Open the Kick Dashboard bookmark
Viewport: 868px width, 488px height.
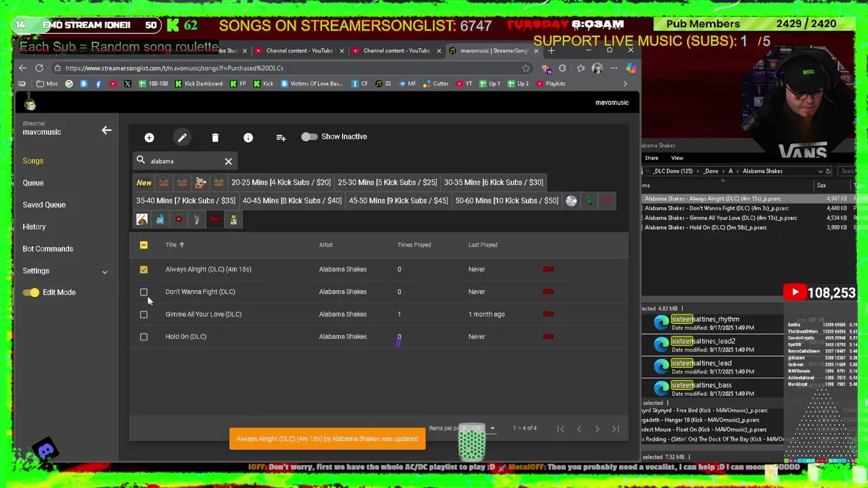coord(199,83)
